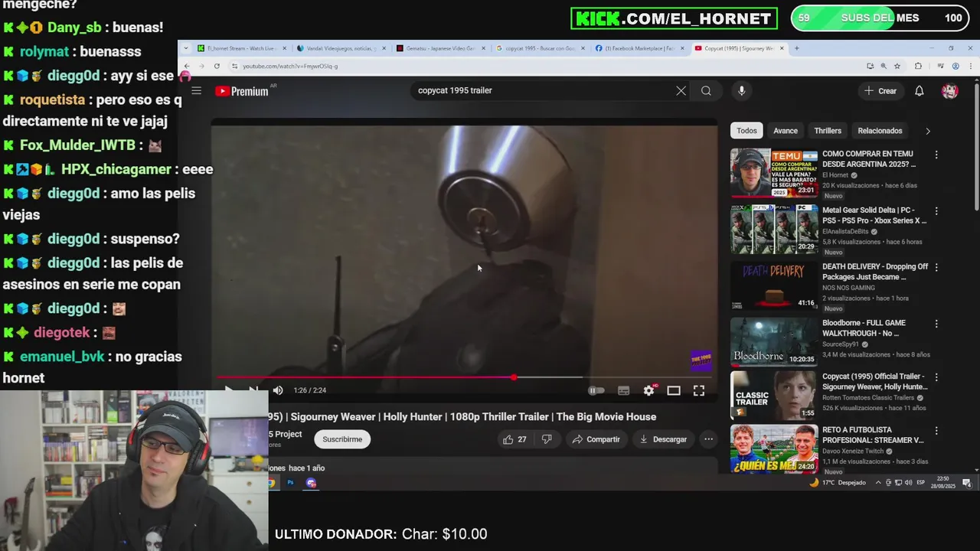The height and width of the screenshot is (551, 980).
Task: Open Chrome extensions puzzle icon
Action: (x=918, y=66)
